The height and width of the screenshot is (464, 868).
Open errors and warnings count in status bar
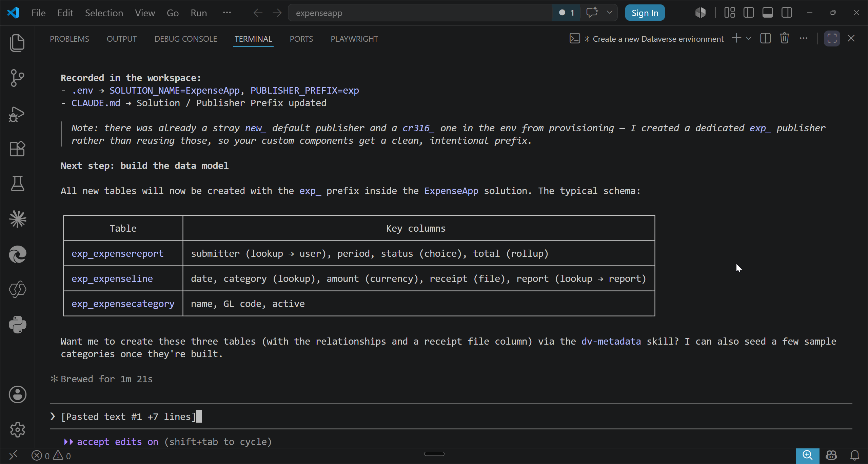(51, 456)
